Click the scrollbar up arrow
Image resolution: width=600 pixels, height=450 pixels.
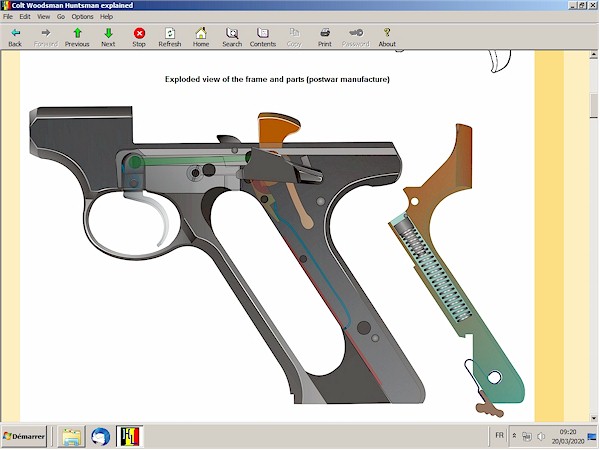pos(593,55)
